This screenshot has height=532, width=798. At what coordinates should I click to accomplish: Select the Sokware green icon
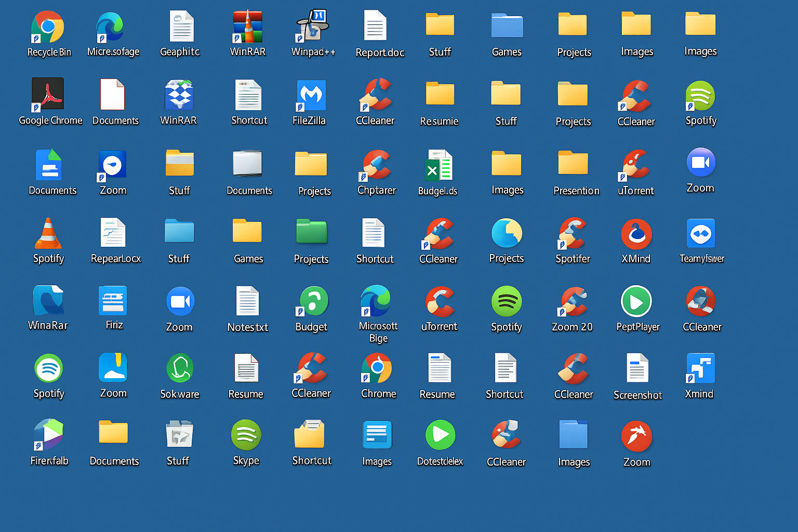(x=180, y=368)
